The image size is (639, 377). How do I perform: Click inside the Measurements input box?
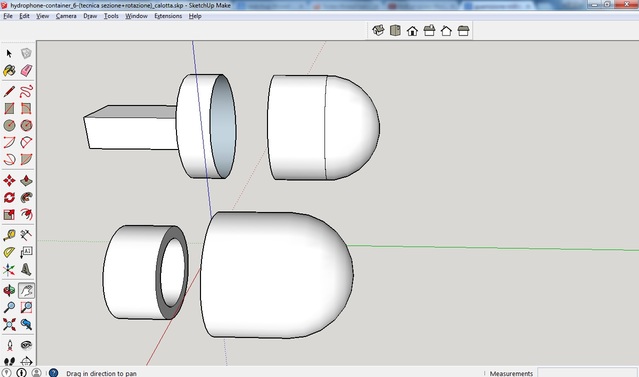tap(587, 373)
